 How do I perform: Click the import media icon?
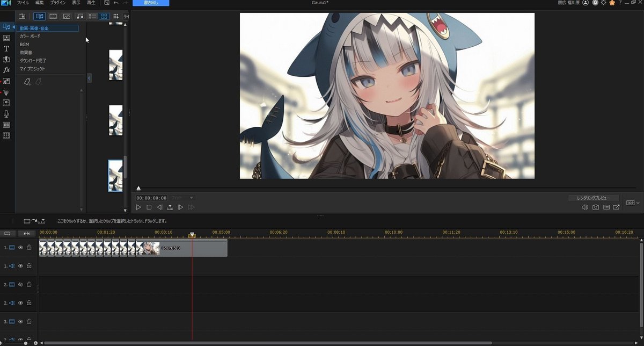(22, 16)
